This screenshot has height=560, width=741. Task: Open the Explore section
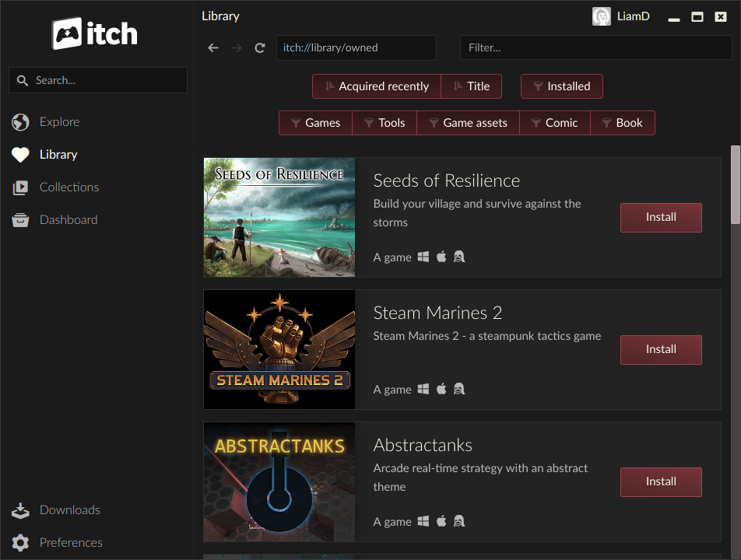[x=59, y=122]
